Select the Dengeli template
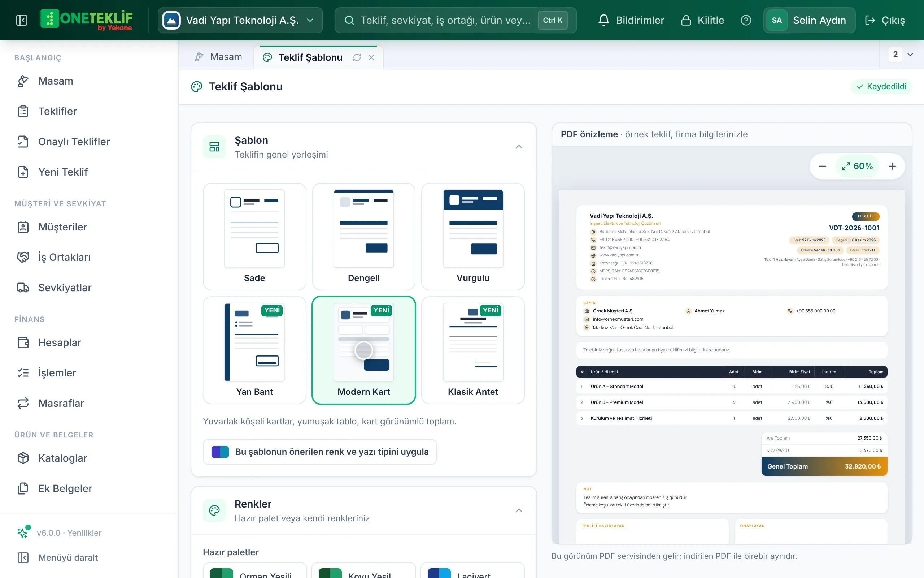924x578 pixels. click(363, 237)
